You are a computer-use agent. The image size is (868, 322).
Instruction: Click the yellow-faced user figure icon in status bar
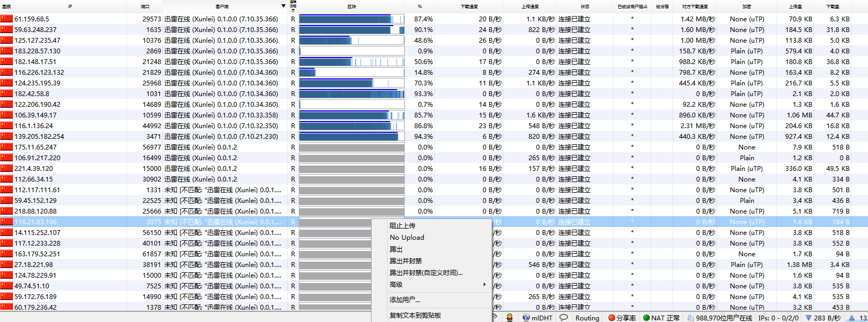[510, 318]
